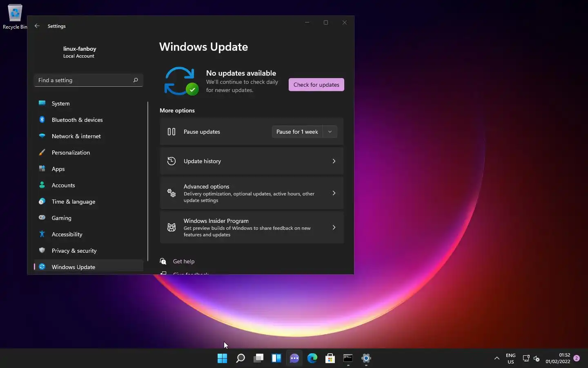Select Time & language category
This screenshot has height=368, width=588.
89,202
